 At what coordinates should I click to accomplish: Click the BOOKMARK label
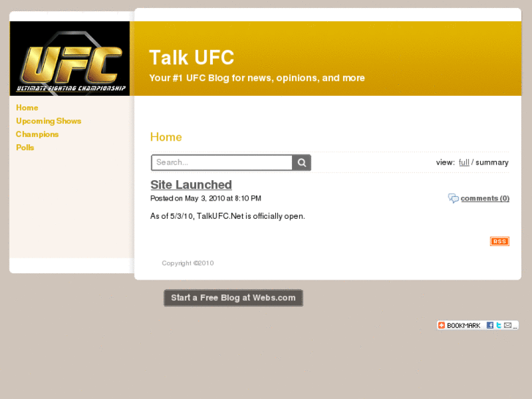pos(463,325)
